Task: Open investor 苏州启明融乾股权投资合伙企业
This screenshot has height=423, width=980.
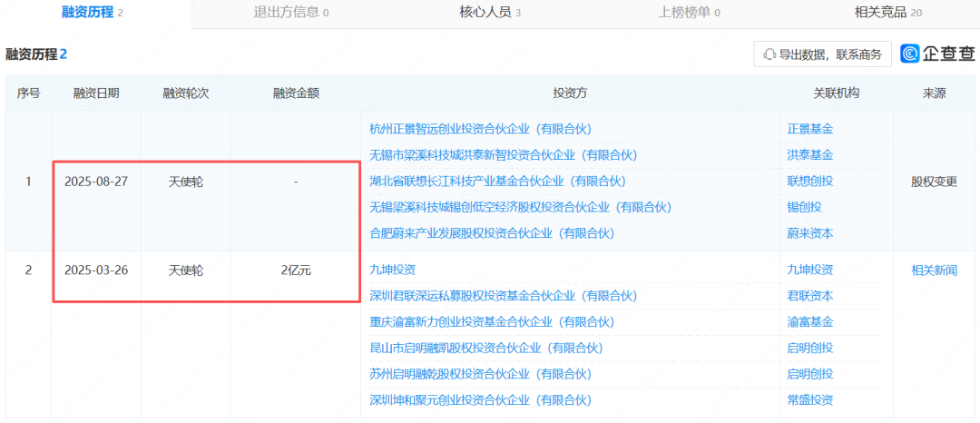Action: pos(480,374)
